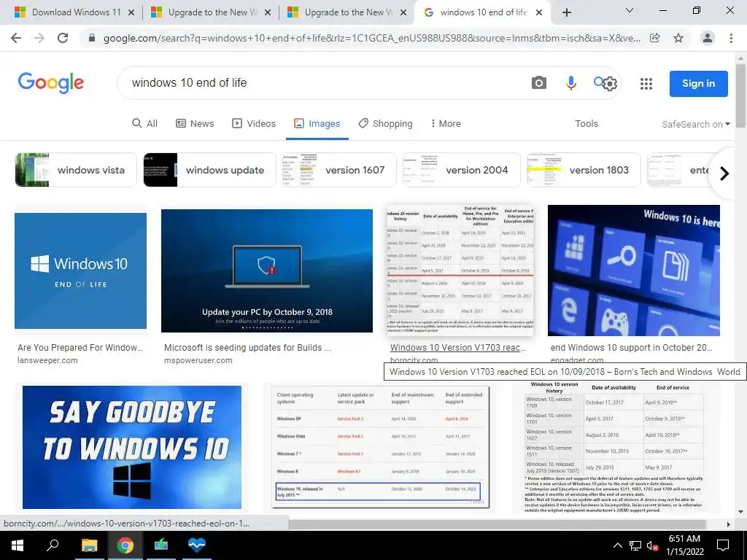Screen dimensions: 747x560
Task: Click the horizontal scrollbar right arrow
Action: (x=728, y=524)
